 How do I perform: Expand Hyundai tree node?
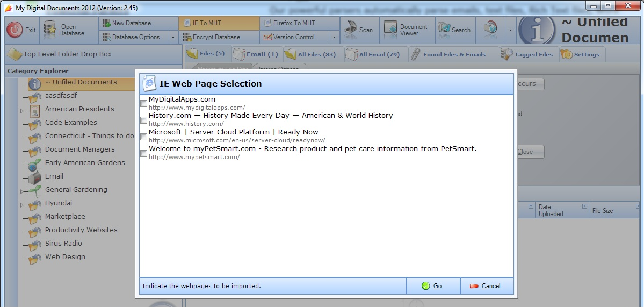coord(21,205)
